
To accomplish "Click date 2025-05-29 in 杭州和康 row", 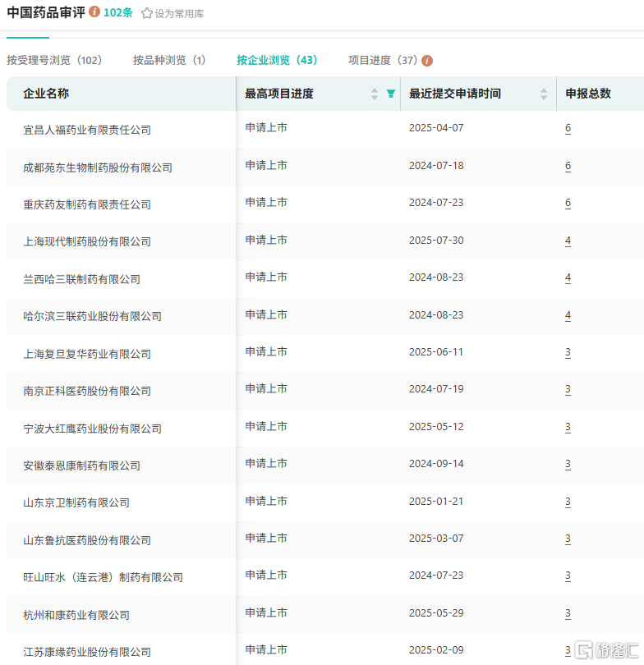I will [436, 613].
